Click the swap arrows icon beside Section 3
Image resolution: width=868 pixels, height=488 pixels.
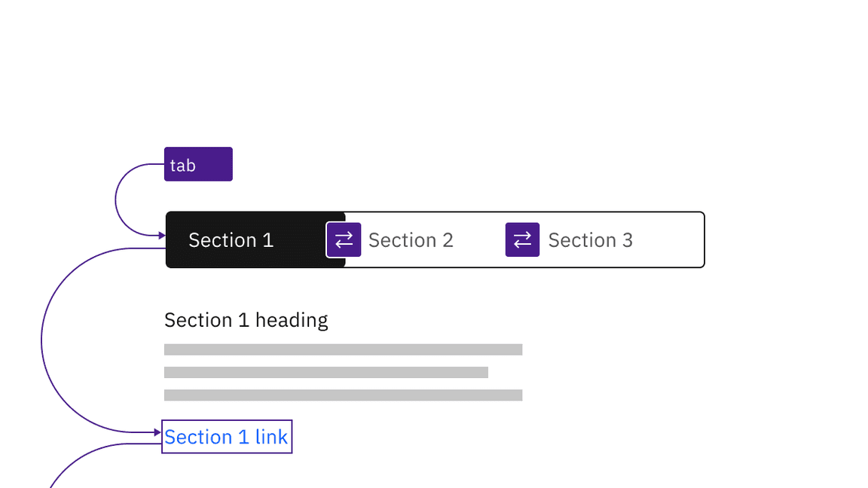point(522,239)
